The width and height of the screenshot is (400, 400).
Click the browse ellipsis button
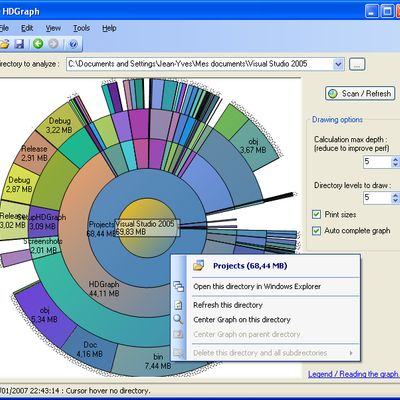click(x=357, y=64)
